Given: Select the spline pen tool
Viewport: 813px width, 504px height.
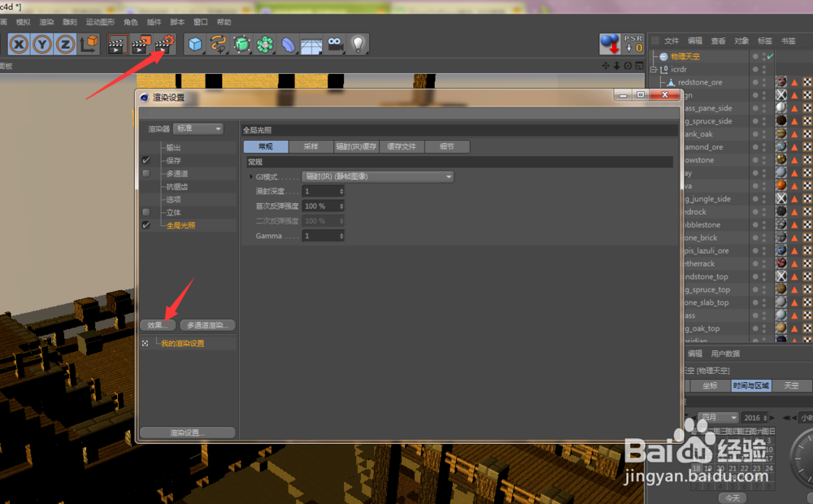Looking at the screenshot, I should [x=218, y=45].
